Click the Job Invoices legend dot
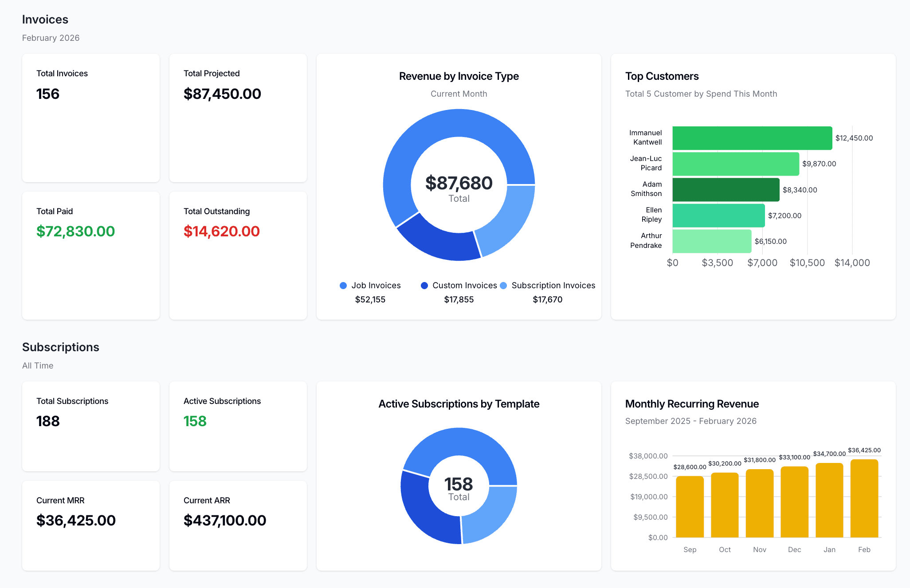Image resolution: width=910 pixels, height=588 pixels. click(343, 286)
